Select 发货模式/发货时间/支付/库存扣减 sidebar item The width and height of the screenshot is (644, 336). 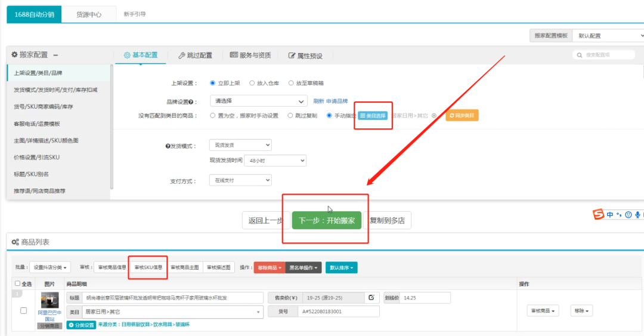pos(58,90)
